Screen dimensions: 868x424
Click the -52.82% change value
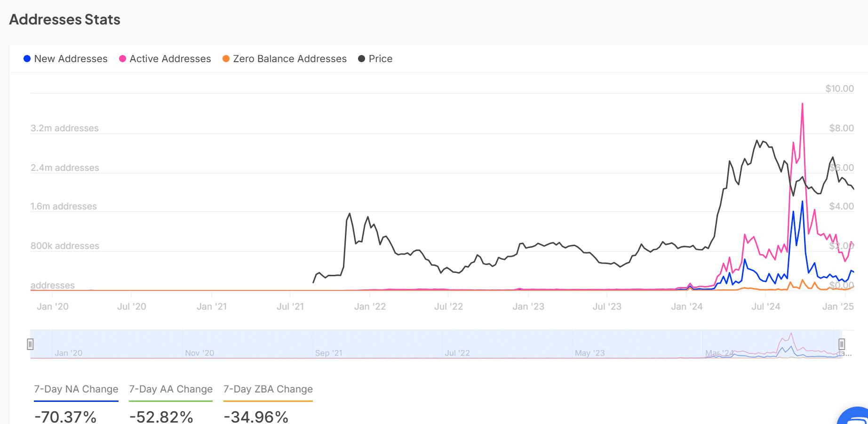(x=161, y=416)
